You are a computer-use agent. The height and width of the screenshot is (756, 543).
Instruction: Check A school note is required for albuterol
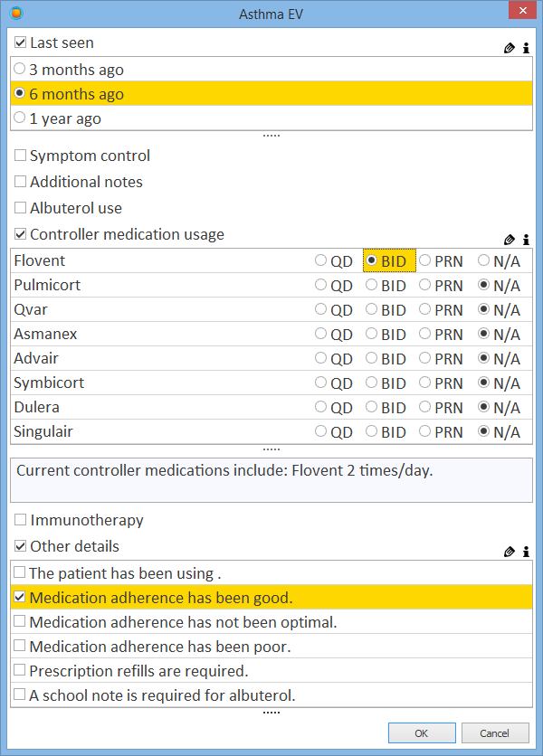[x=19, y=695]
